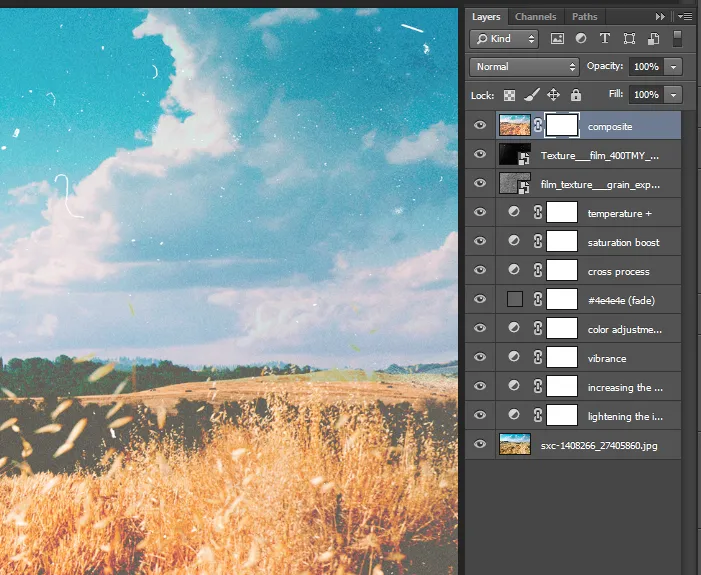Select the #4e4e4e (fade) color fill swatch
The width and height of the screenshot is (701, 575).
(515, 300)
